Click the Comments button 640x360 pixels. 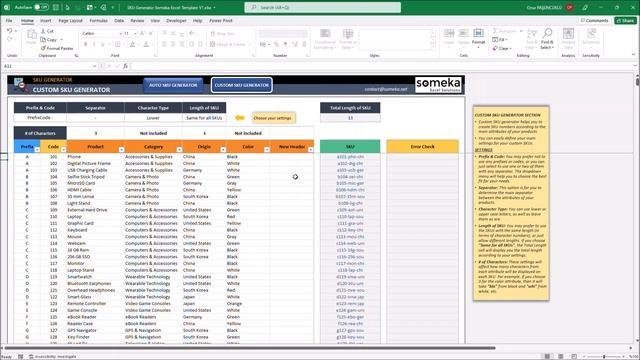point(594,20)
